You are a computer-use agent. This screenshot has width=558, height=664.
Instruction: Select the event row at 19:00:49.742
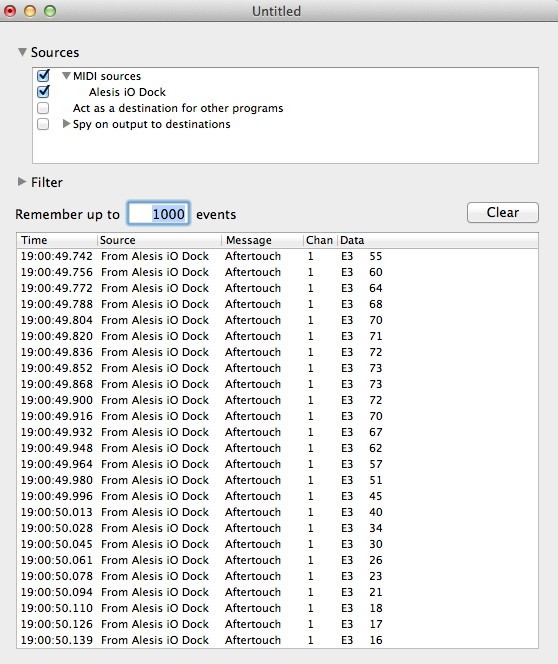[277, 256]
